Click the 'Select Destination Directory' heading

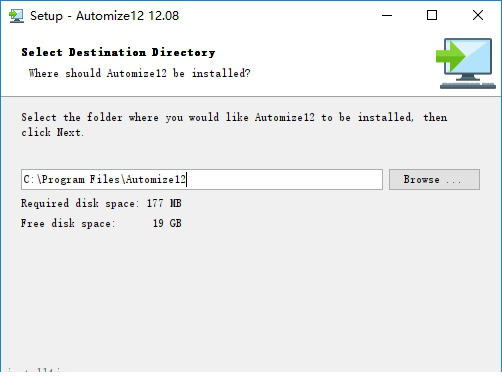118,52
